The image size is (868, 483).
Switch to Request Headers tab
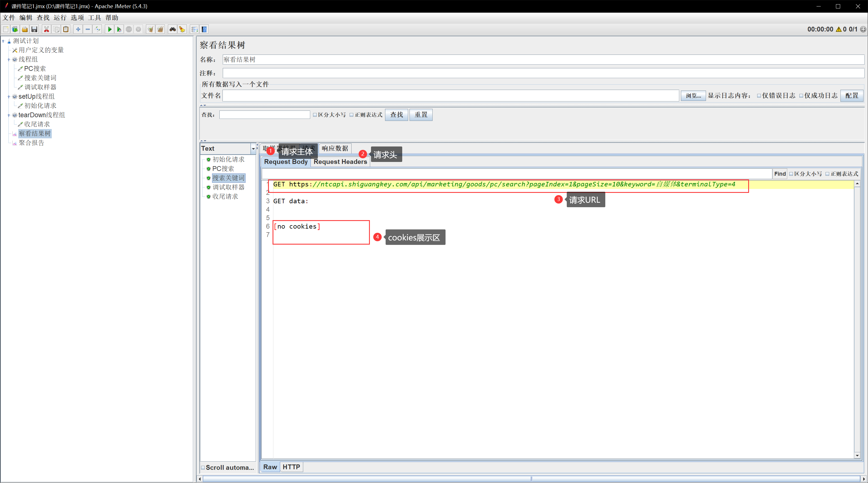(x=340, y=162)
